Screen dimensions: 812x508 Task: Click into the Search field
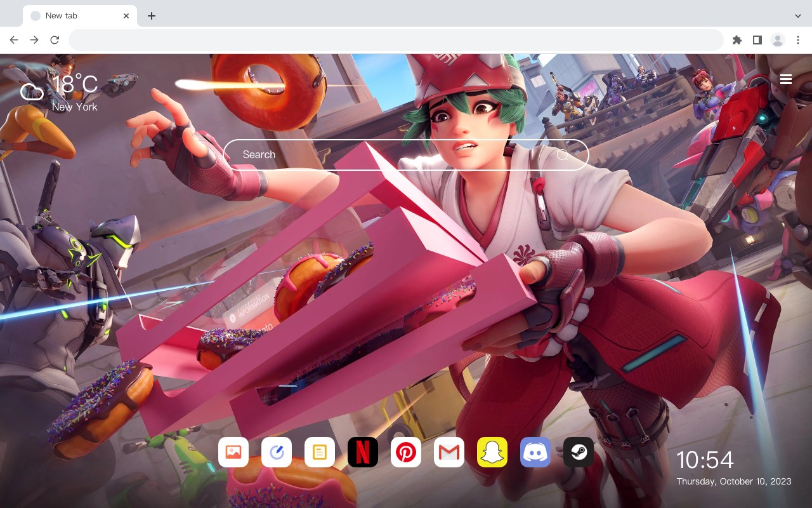coord(406,155)
